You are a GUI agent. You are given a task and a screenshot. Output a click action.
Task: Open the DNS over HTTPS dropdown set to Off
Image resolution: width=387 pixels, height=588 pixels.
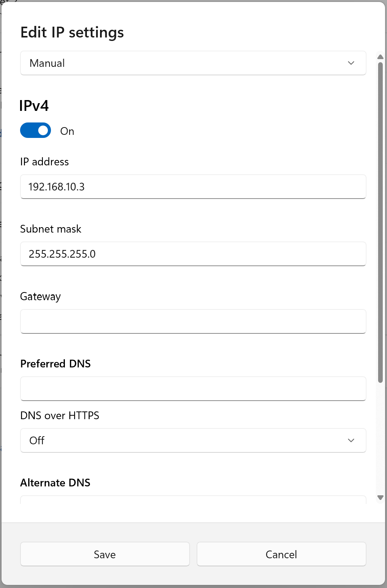click(193, 440)
